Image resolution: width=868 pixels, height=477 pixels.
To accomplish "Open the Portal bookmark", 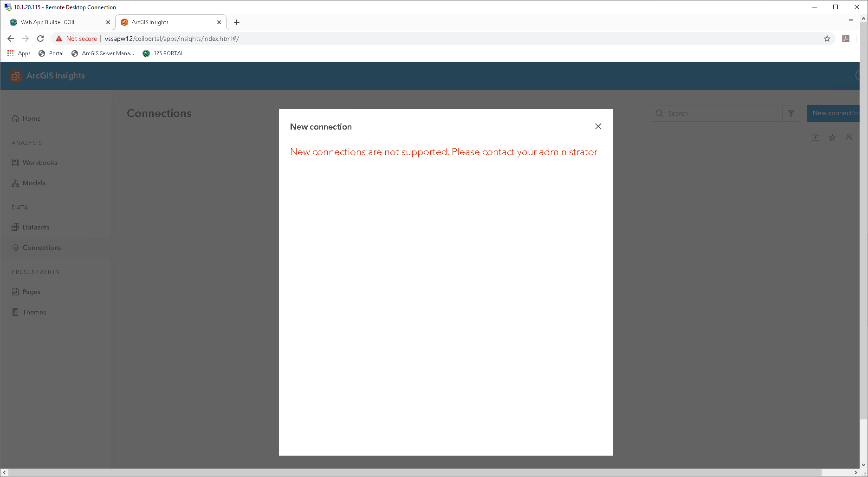I will point(51,53).
